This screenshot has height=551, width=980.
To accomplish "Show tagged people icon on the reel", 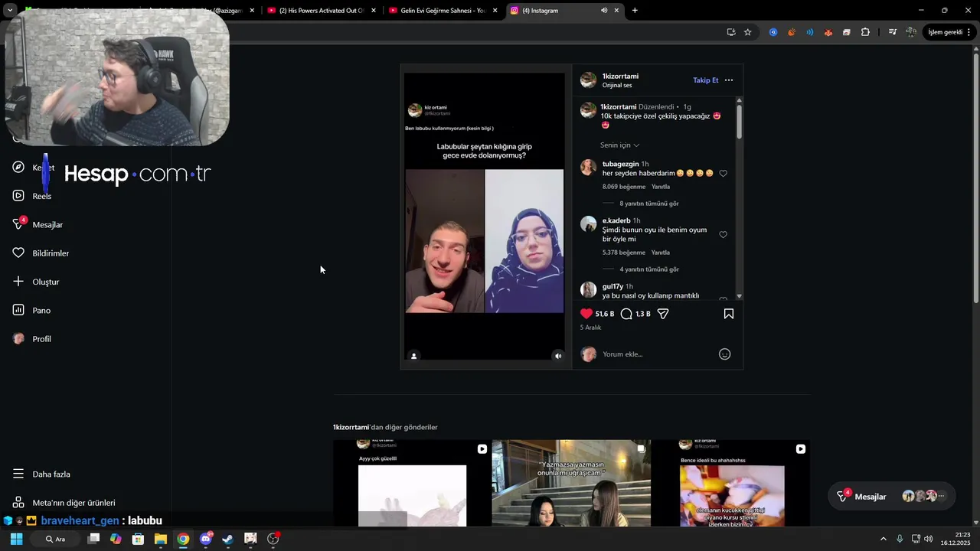I will point(413,356).
